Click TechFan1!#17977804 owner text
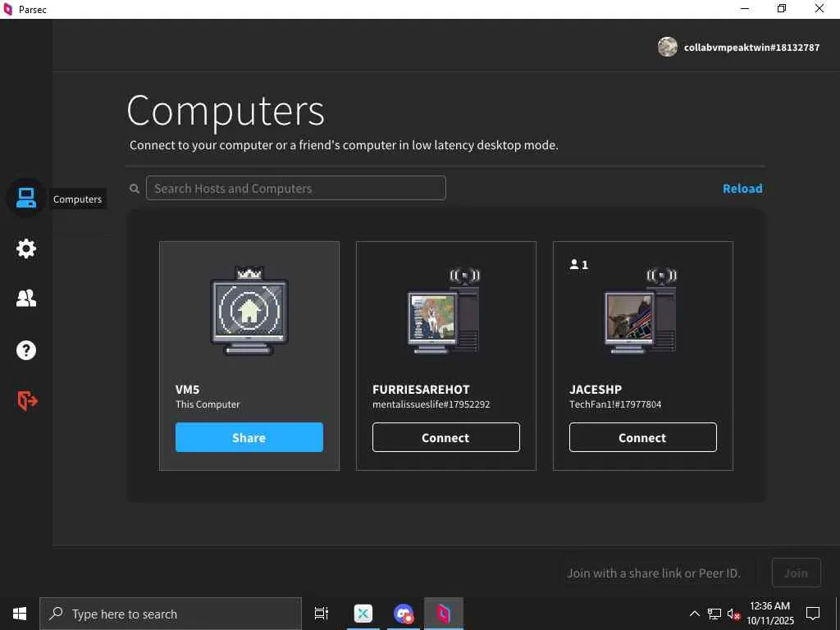The image size is (840, 630). (615, 404)
